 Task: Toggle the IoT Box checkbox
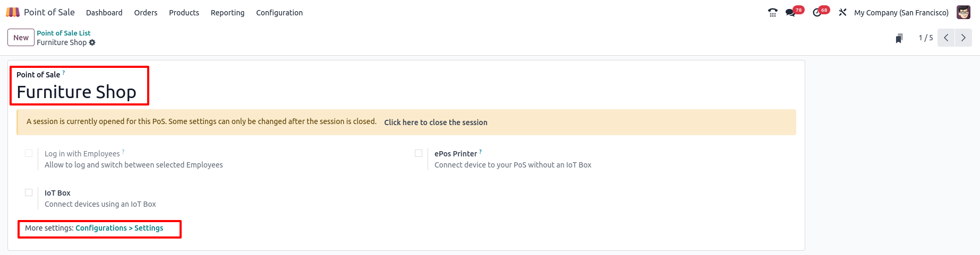(29, 192)
